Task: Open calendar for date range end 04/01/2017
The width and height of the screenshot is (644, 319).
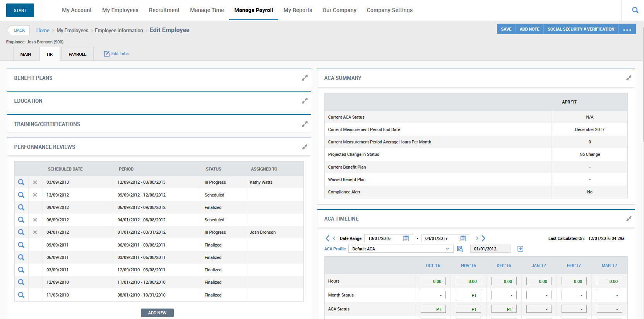Action: click(x=463, y=238)
